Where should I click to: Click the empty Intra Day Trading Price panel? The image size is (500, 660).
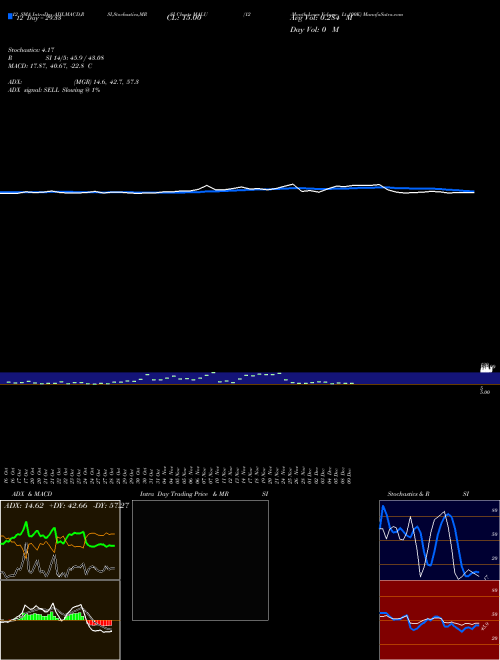[x=200, y=560]
